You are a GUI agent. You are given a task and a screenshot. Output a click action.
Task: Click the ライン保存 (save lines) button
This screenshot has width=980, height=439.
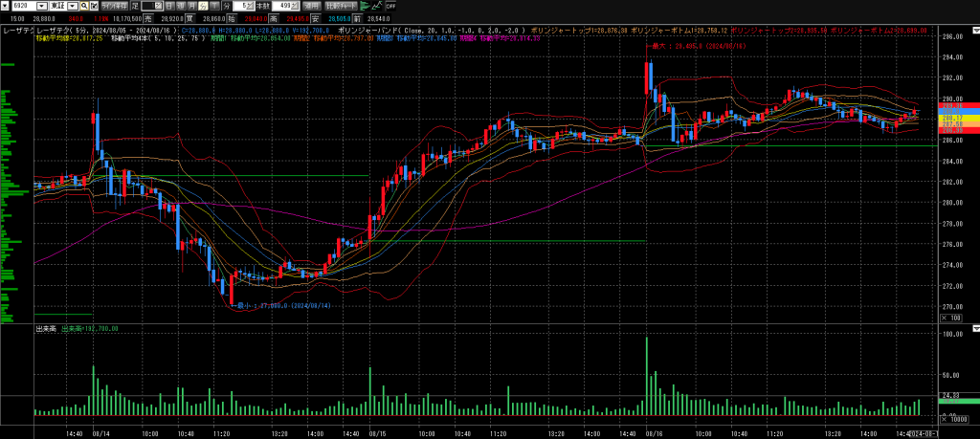(115, 5)
